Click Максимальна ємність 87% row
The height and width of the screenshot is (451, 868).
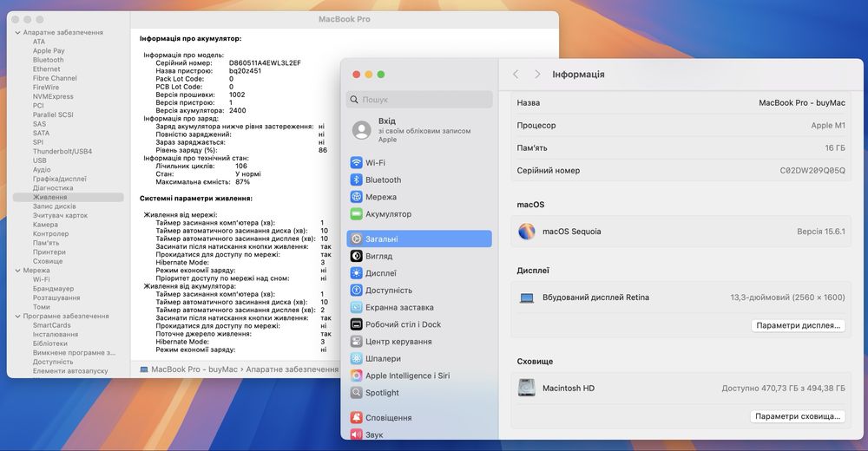point(202,181)
